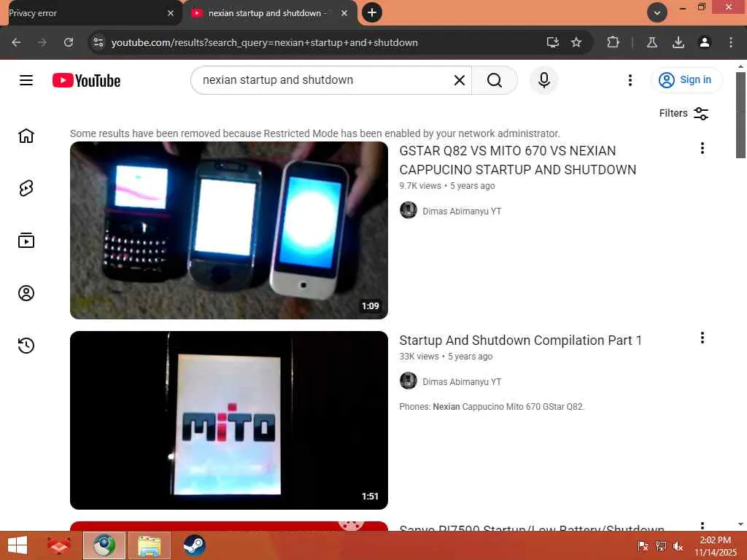Open the Subscriptions sidebar icon
This screenshot has width=747, height=560.
pyautogui.click(x=26, y=241)
